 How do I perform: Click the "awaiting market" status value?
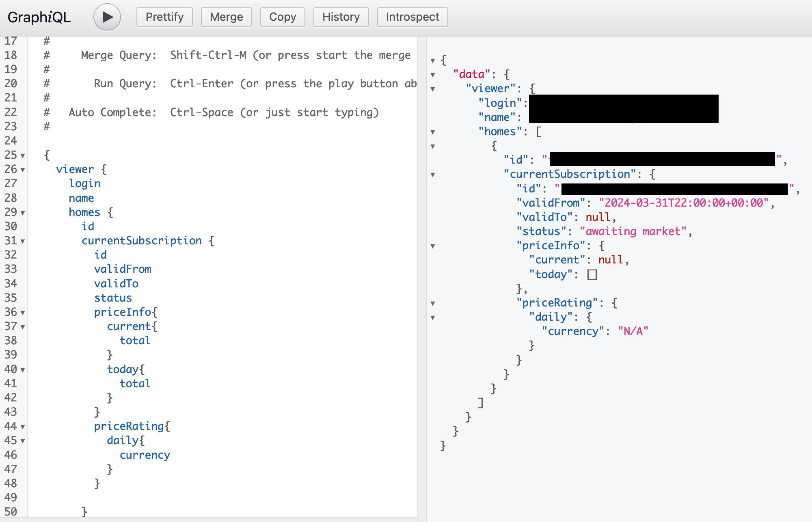pos(633,231)
